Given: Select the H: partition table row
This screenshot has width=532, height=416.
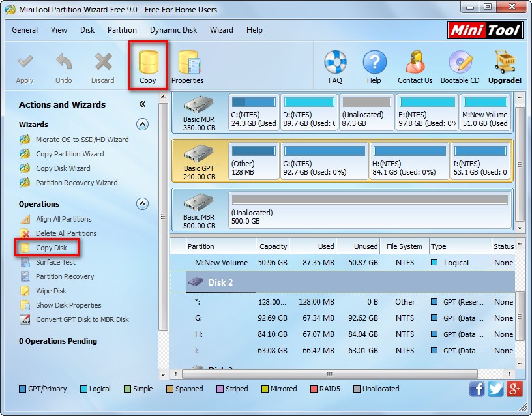Looking at the screenshot, I should (x=343, y=334).
